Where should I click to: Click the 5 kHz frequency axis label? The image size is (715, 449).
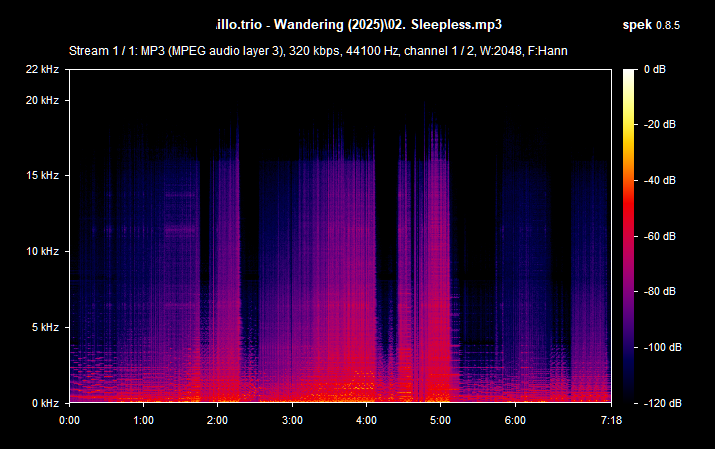[45, 327]
